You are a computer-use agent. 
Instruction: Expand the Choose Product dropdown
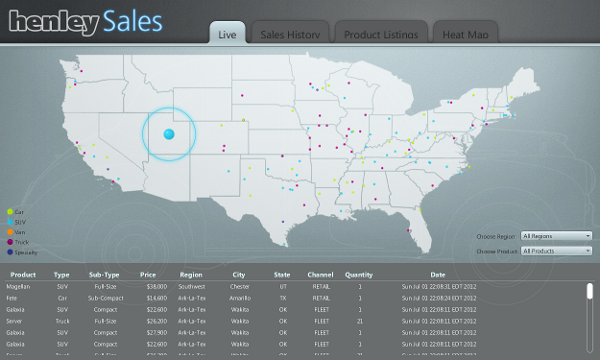[556, 251]
